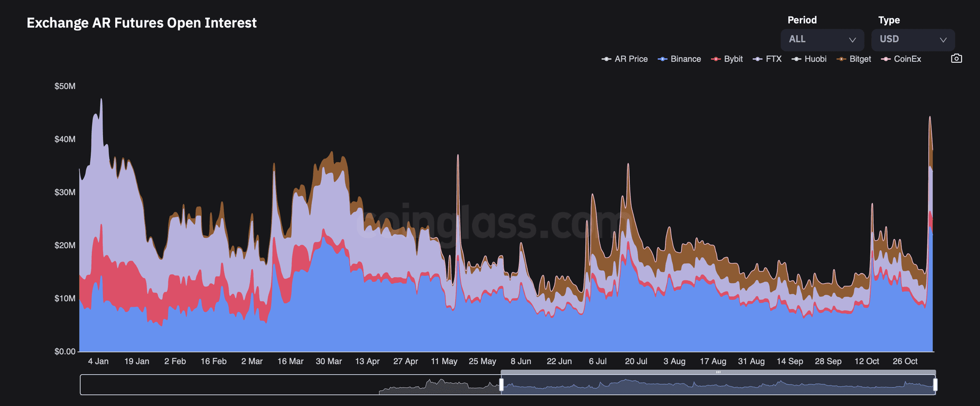Click the Type dropdown chevron arrow
980x406 pixels.
[x=943, y=40]
